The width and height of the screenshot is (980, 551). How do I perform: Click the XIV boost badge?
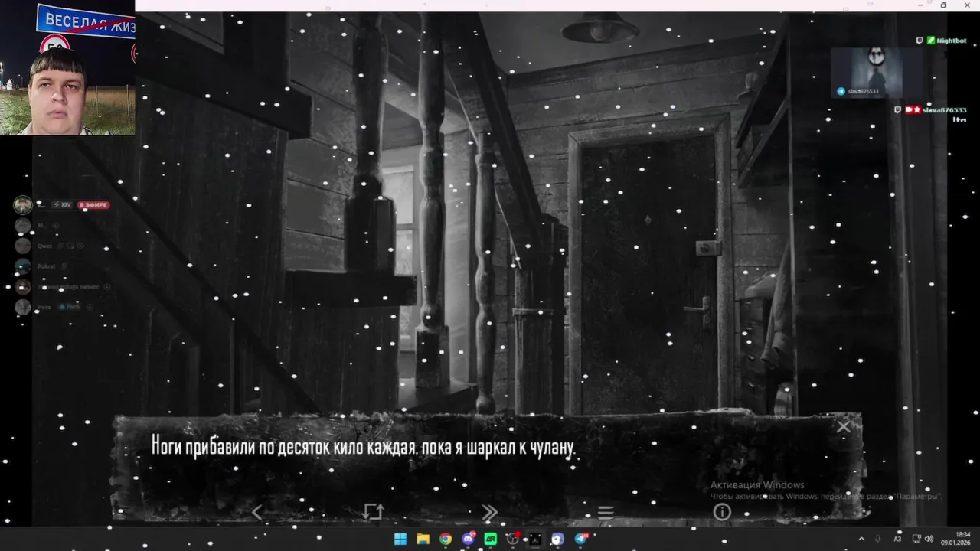pos(62,205)
